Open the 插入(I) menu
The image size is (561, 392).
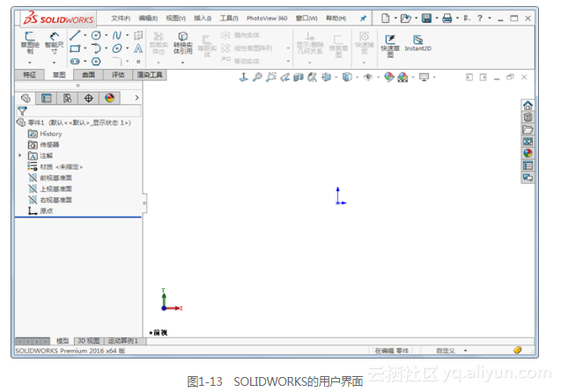click(x=203, y=18)
